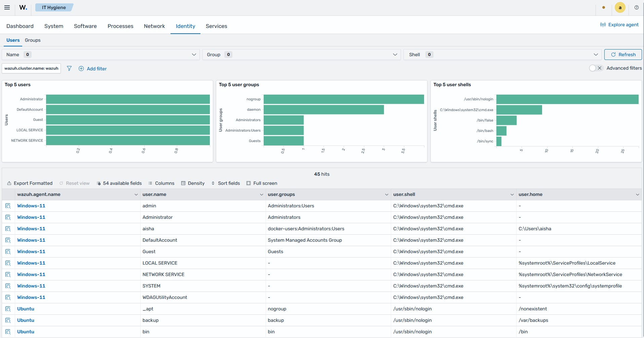The height and width of the screenshot is (338, 644).
Task: Inspect document for the admin row
Action: coord(8,206)
